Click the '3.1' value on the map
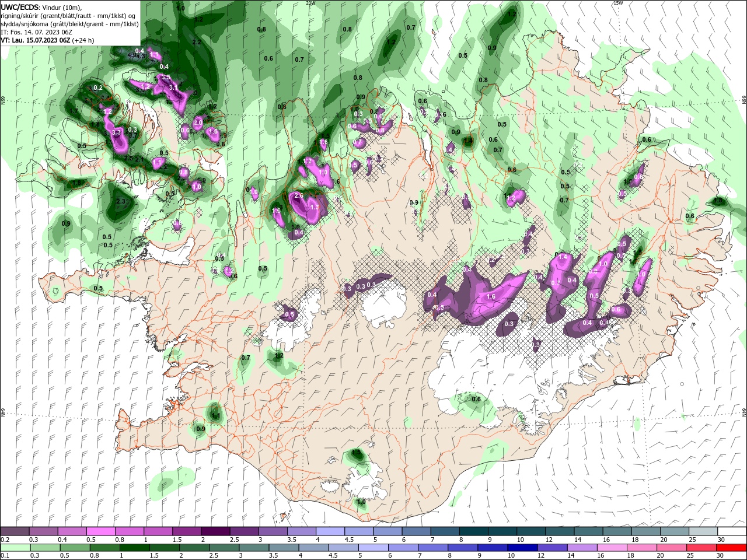This screenshot has width=747, height=560. [x=173, y=87]
